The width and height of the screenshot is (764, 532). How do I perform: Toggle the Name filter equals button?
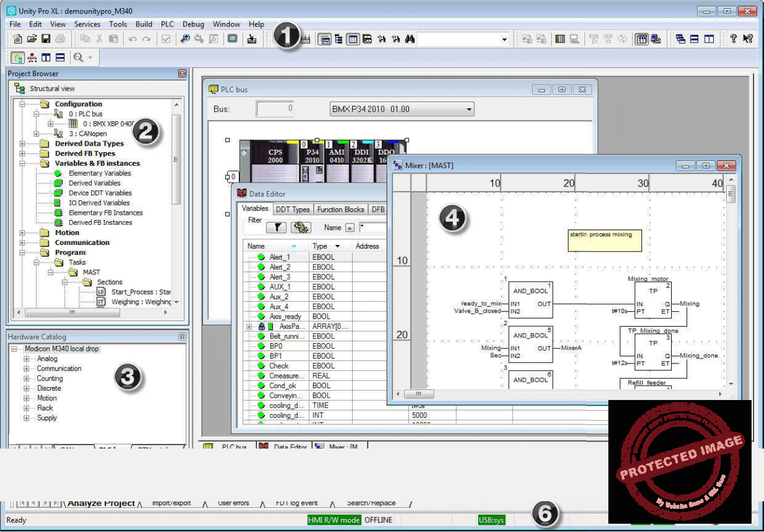[x=350, y=228]
